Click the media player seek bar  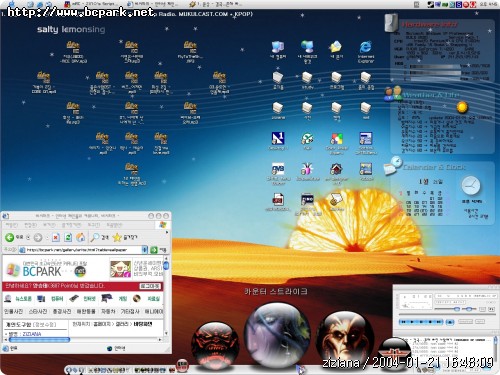click(x=446, y=315)
